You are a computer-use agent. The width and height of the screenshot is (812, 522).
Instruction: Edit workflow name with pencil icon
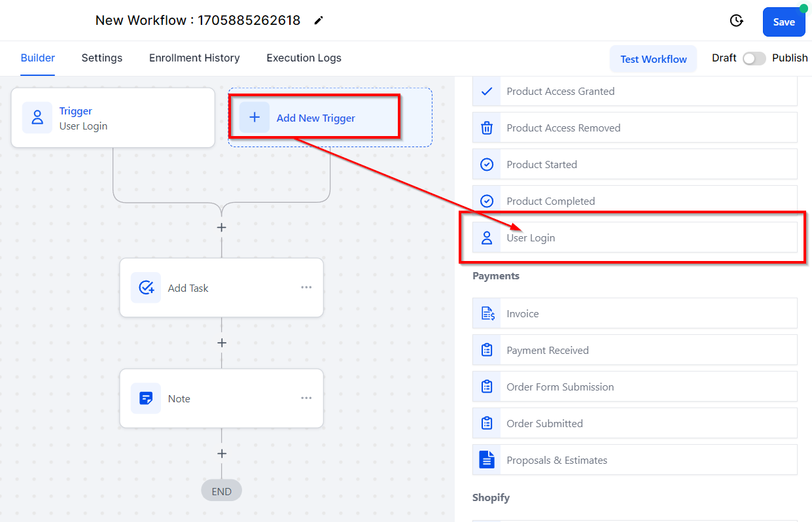pos(319,20)
